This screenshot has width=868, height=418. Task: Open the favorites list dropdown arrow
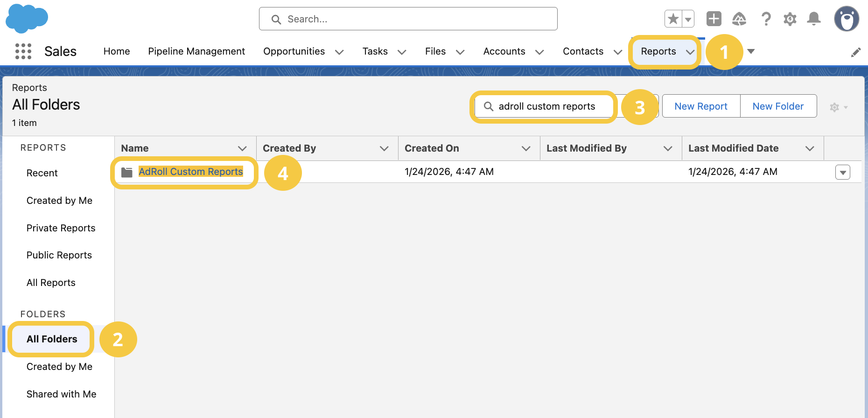[688, 19]
